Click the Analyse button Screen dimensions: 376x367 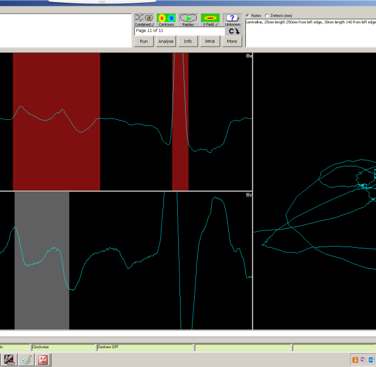[x=166, y=41]
